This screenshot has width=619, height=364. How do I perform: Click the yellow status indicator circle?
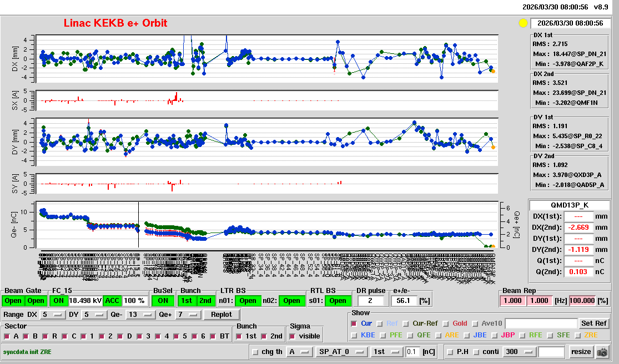(x=522, y=23)
